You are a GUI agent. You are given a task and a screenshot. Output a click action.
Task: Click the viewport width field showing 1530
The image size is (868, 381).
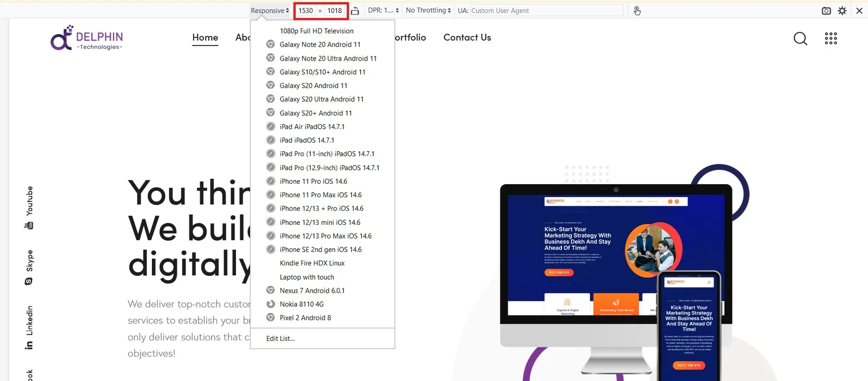[x=306, y=10]
